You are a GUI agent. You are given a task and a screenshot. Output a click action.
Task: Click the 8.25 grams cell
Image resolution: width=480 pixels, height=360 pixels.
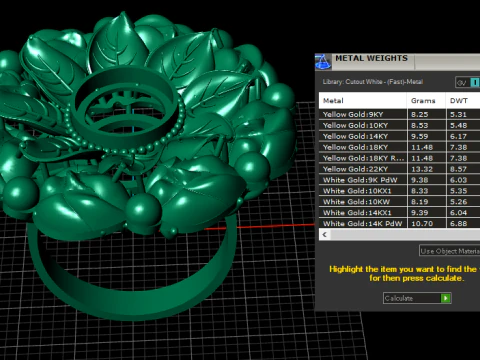click(x=426, y=114)
